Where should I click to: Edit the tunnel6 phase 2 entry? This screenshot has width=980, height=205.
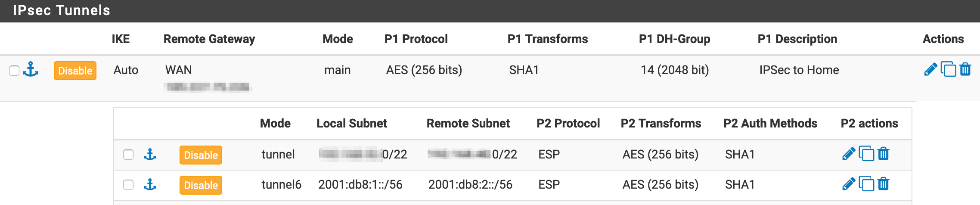(x=848, y=184)
